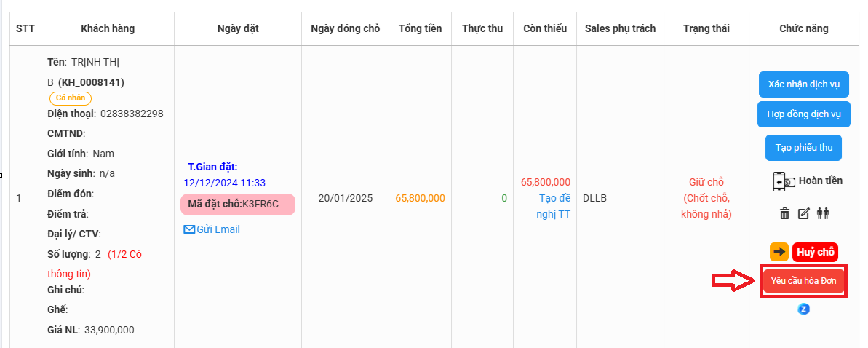Image resolution: width=868 pixels, height=348 pixels.
Task: Click the Giữ chỗ status text
Action: pyautogui.click(x=706, y=182)
